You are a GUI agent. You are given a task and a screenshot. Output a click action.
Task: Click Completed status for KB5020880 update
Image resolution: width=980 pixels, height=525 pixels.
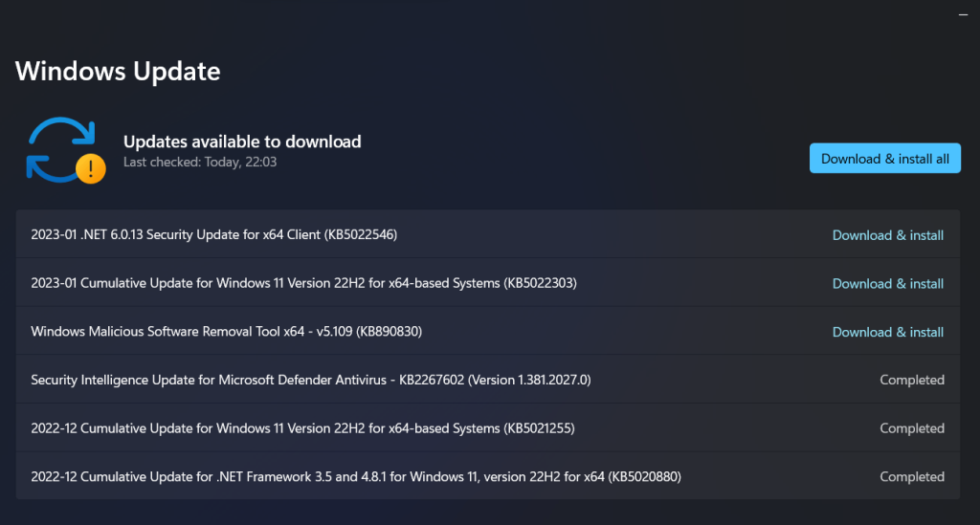coord(912,477)
